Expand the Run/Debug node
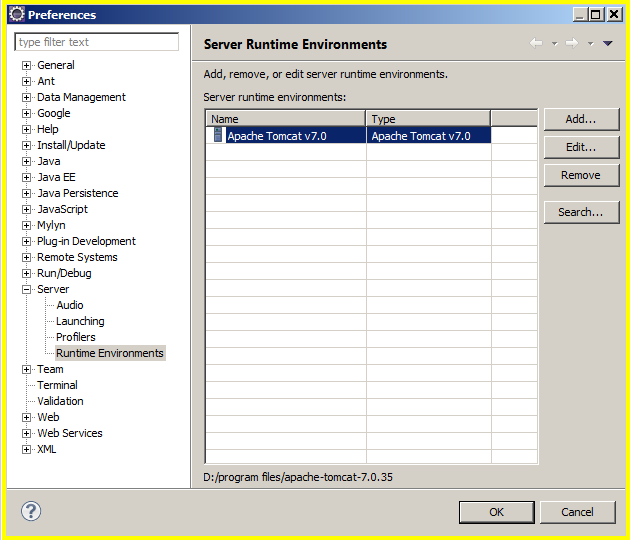This screenshot has width=630, height=540. 26,273
